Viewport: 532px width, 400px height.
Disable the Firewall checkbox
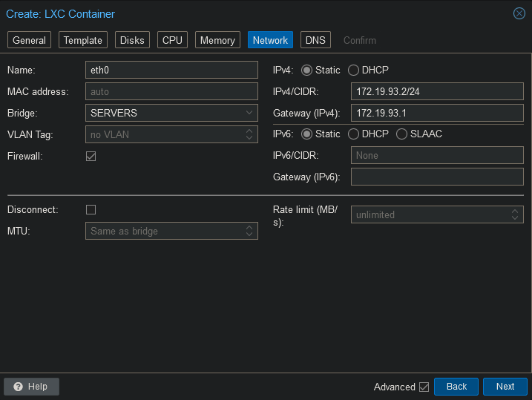pyautogui.click(x=91, y=157)
